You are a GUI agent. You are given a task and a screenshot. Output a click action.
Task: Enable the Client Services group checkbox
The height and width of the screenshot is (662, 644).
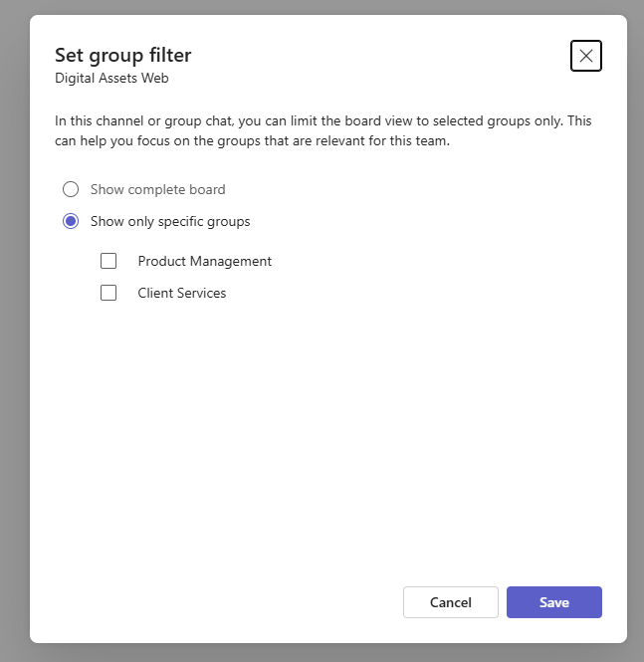click(x=108, y=293)
